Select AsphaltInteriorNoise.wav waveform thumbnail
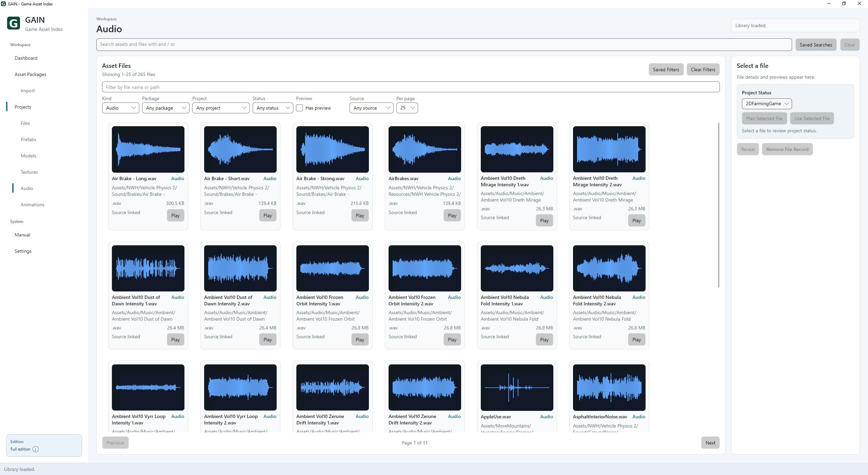868x475 pixels. tap(609, 387)
